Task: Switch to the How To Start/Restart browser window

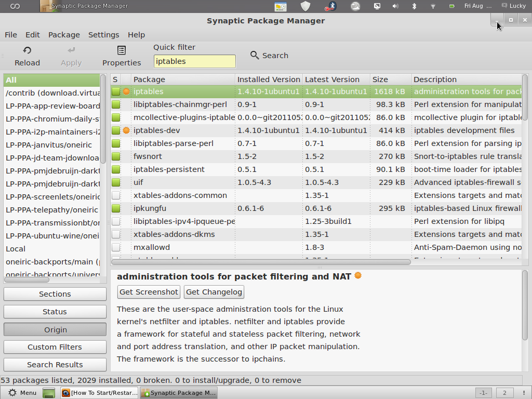Action: [x=99, y=393]
